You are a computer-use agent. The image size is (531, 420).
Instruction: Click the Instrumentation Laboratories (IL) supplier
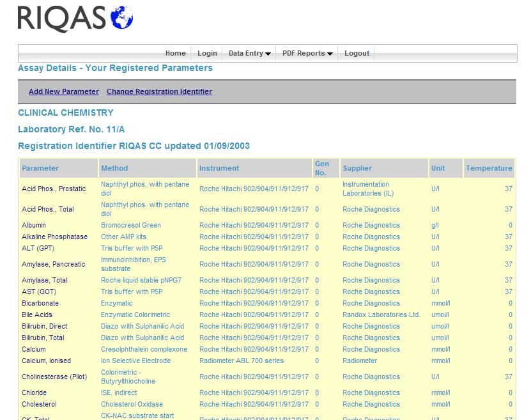(x=368, y=189)
